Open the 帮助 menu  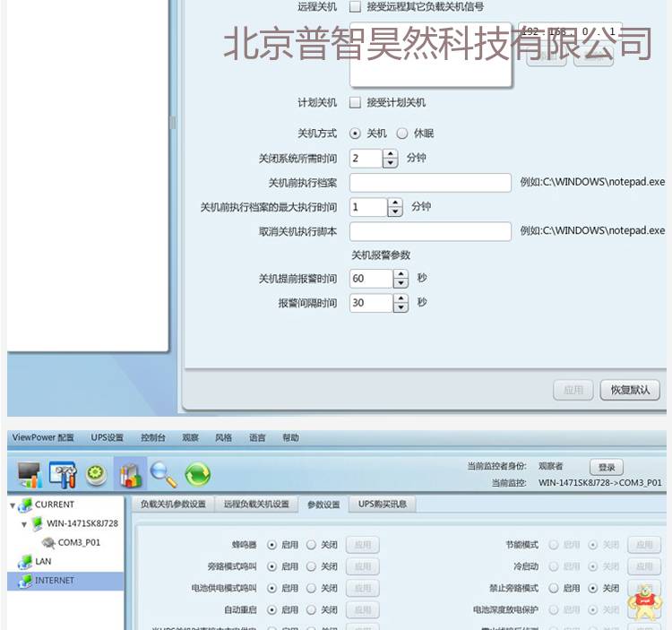[x=290, y=437]
